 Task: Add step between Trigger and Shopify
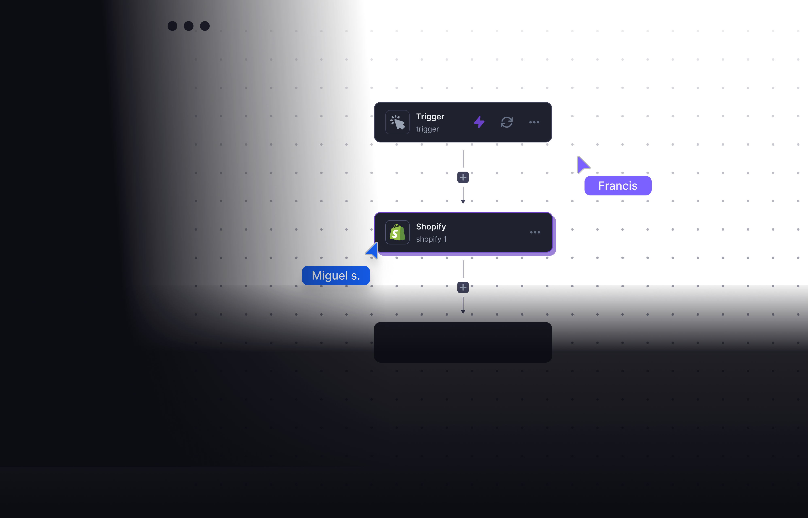[463, 177]
